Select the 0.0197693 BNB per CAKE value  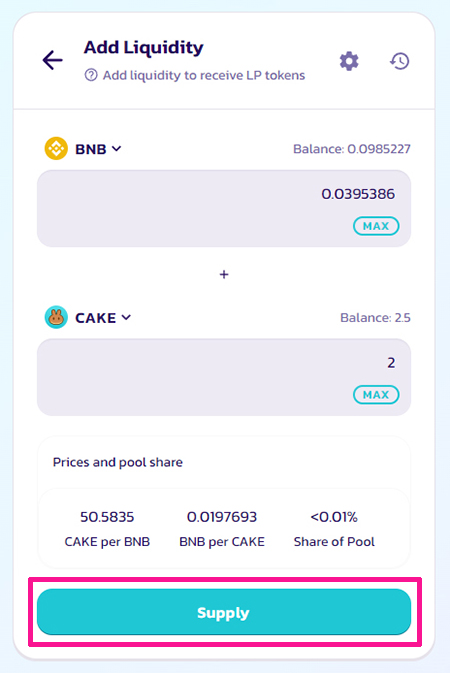point(222,517)
